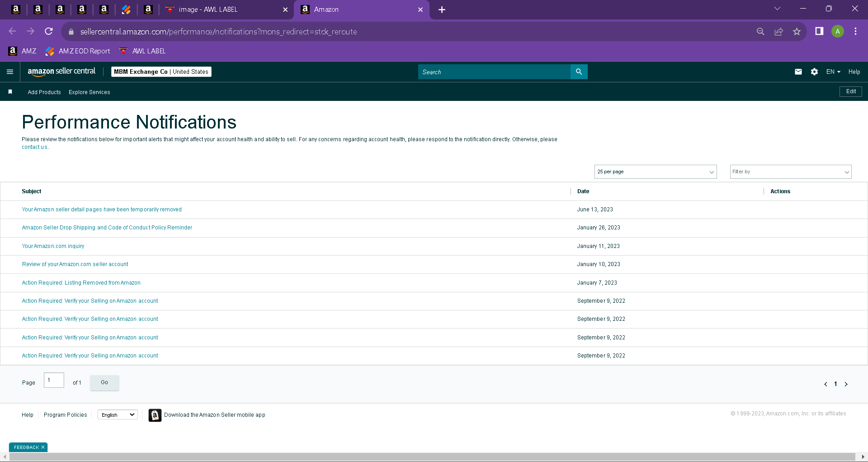
Task: Open the Chrome three-dot menu
Action: 855,31
